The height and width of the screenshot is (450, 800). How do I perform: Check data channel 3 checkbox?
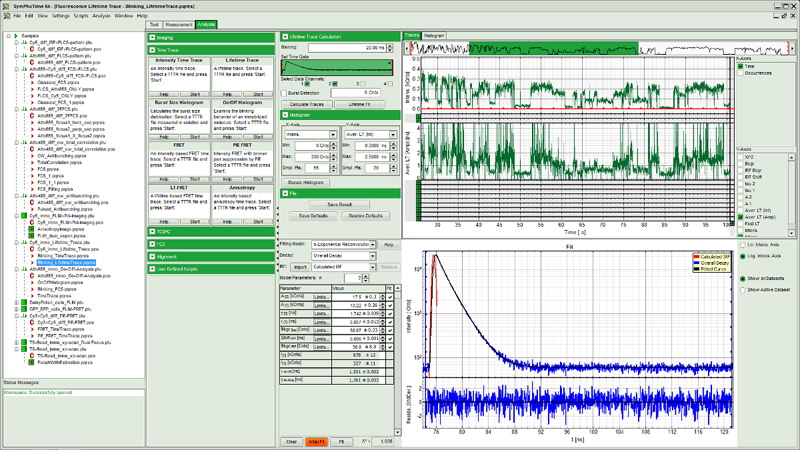coord(362,84)
